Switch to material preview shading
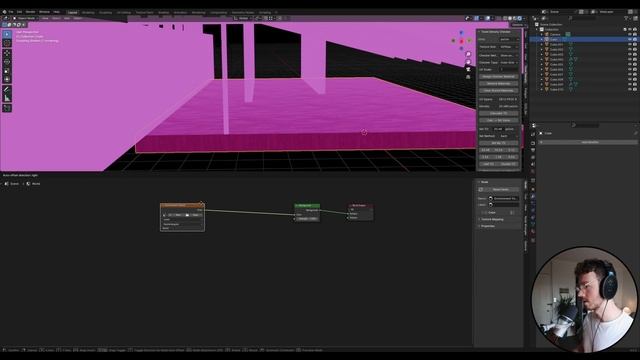 coord(515,18)
